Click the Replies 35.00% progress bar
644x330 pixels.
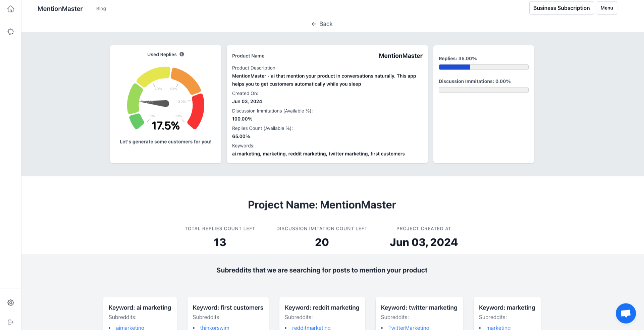pyautogui.click(x=483, y=67)
